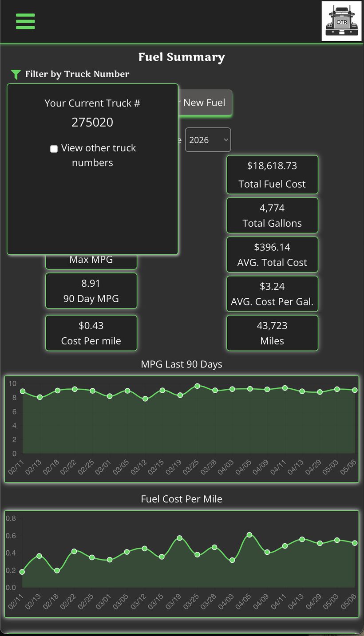
Task: Click the Fuel Summary heading
Action: point(182,57)
